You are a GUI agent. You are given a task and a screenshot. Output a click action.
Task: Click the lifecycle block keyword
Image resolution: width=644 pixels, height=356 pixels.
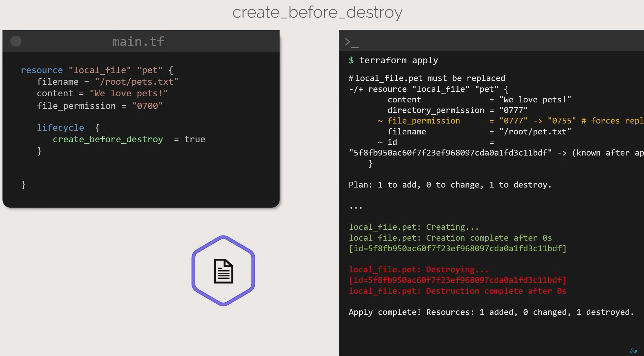[60, 128]
